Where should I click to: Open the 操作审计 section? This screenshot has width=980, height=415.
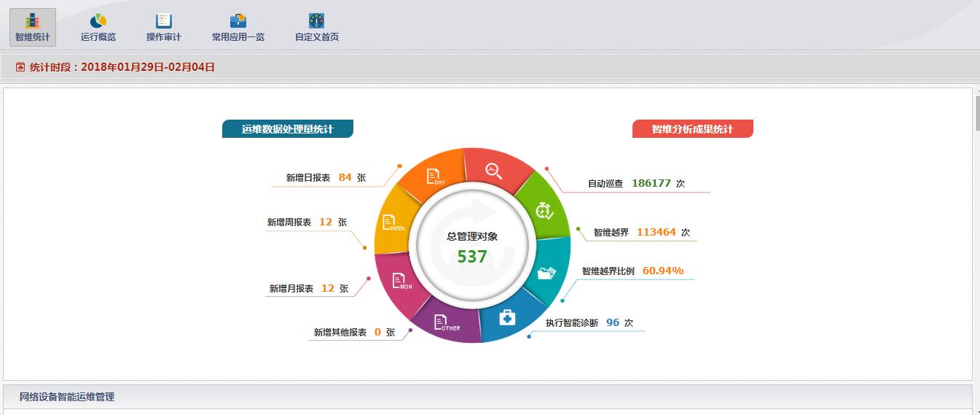163,28
